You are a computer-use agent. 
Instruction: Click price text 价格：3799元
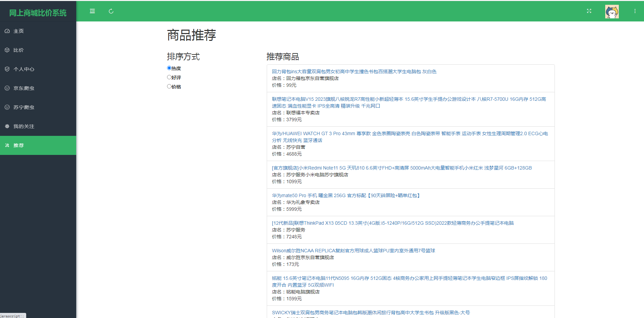coord(287,120)
